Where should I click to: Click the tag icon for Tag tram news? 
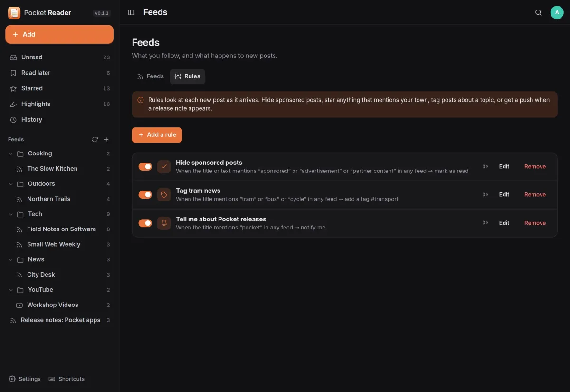[x=164, y=194]
